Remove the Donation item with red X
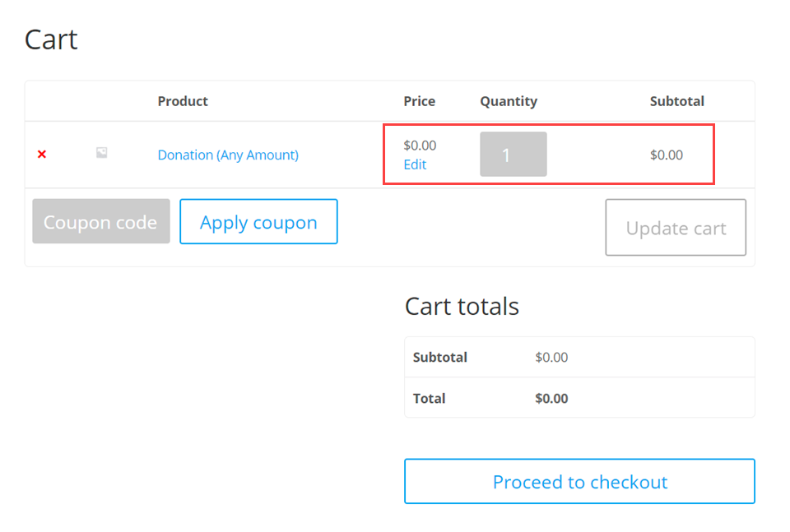The image size is (790, 532). (42, 155)
